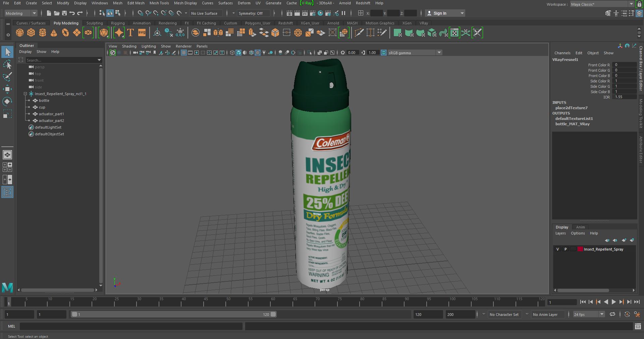This screenshot has width=644, height=339.
Task: Open the viewport Shading menu
Action: pos(129,46)
